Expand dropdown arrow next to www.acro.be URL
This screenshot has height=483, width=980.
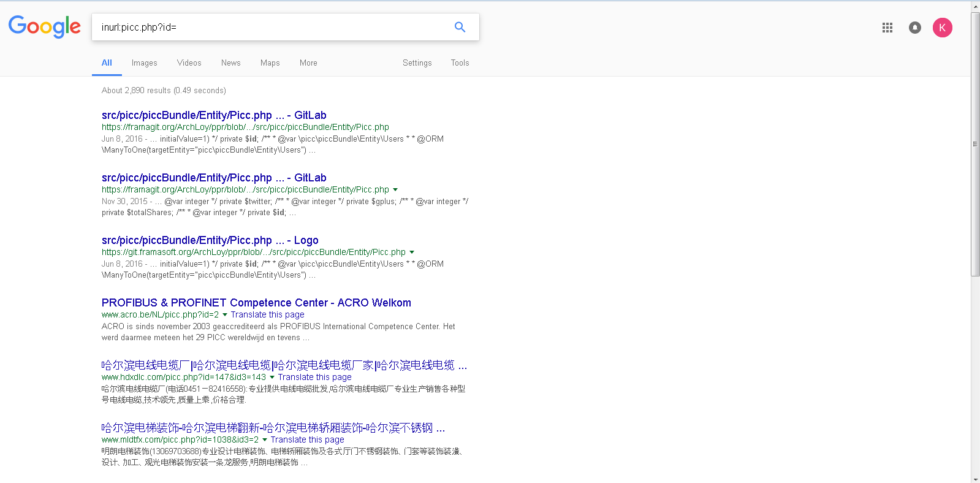(x=225, y=315)
